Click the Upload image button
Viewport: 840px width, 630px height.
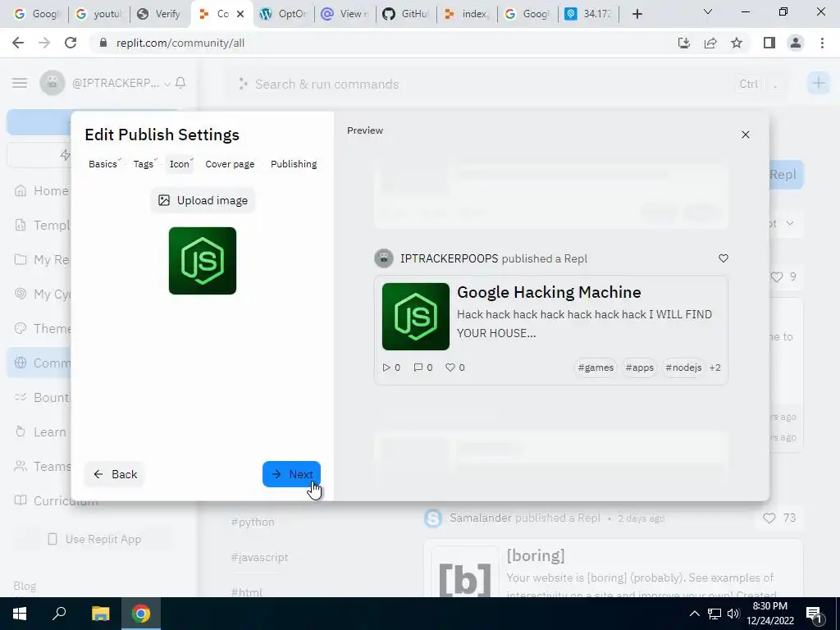click(203, 200)
